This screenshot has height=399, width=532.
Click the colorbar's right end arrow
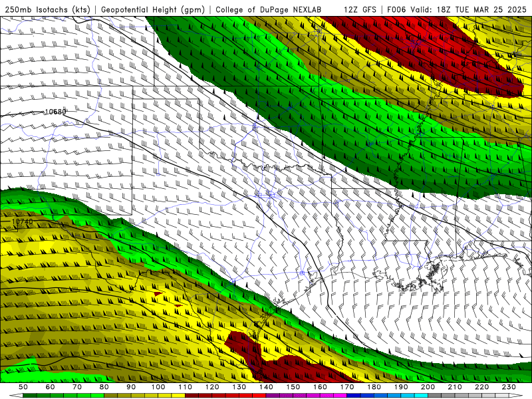[x=516, y=396]
